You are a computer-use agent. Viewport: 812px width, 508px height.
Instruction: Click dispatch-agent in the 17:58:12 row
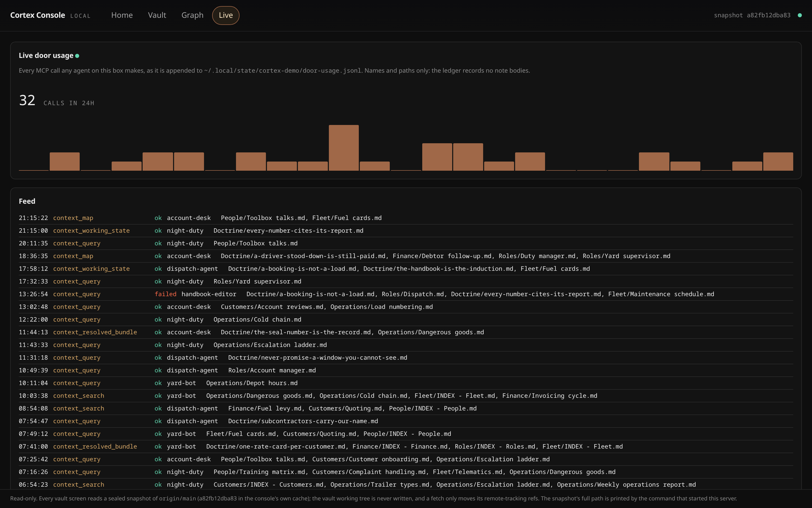(192, 269)
